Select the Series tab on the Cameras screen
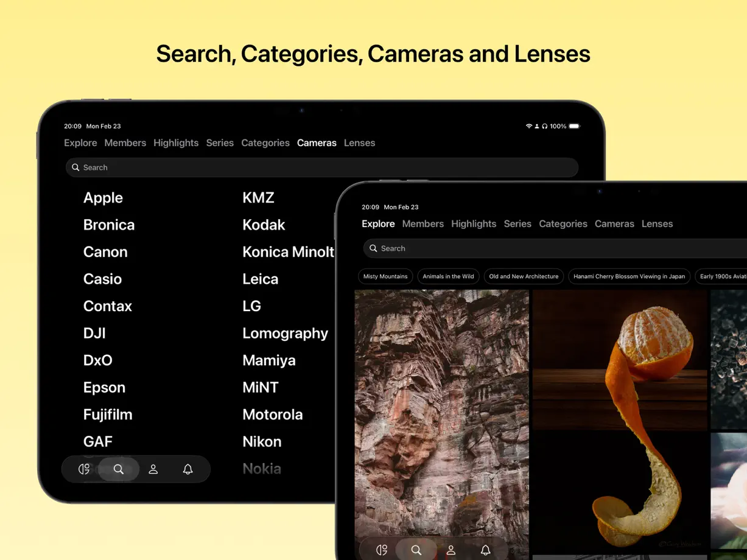Viewport: 747px width, 560px height. pyautogui.click(x=220, y=143)
